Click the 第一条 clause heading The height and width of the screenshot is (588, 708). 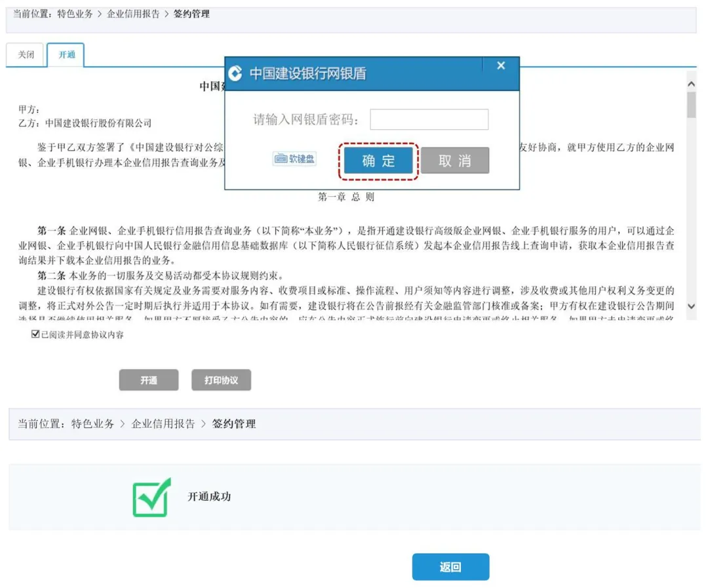pos(52,231)
